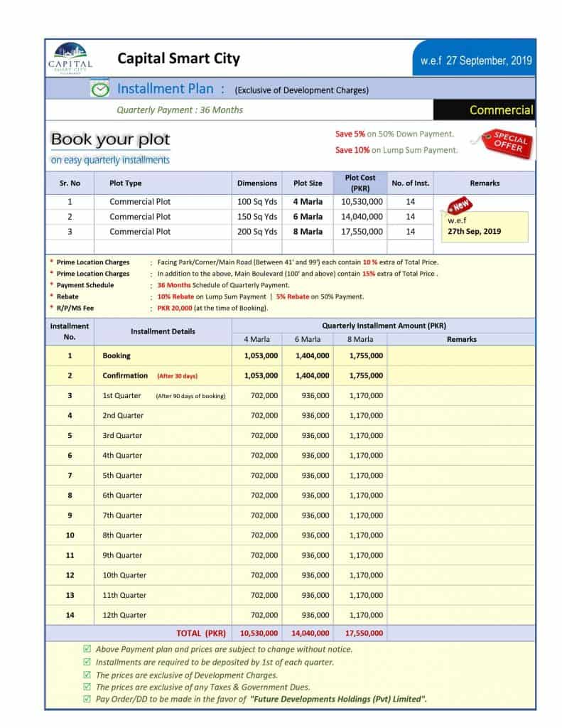Click the black Commercial label

[x=484, y=110]
